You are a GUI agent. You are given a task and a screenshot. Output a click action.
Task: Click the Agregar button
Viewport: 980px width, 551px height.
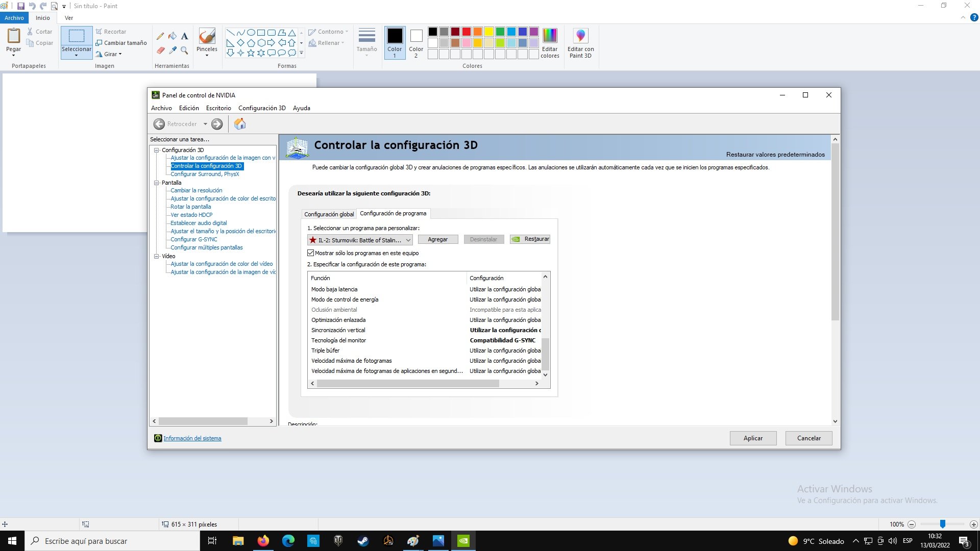[437, 239]
